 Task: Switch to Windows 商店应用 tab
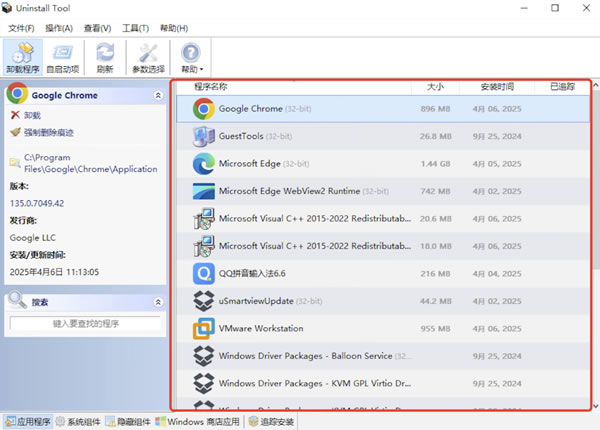197,421
